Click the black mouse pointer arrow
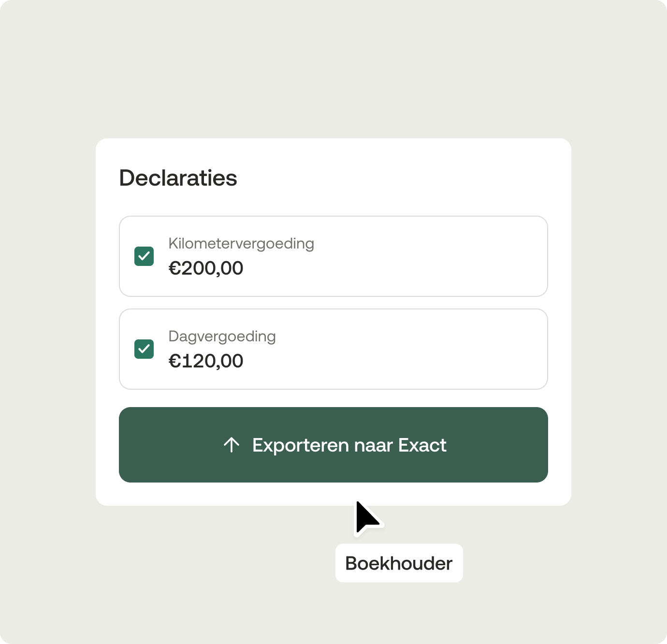This screenshot has width=667, height=644. (x=365, y=517)
